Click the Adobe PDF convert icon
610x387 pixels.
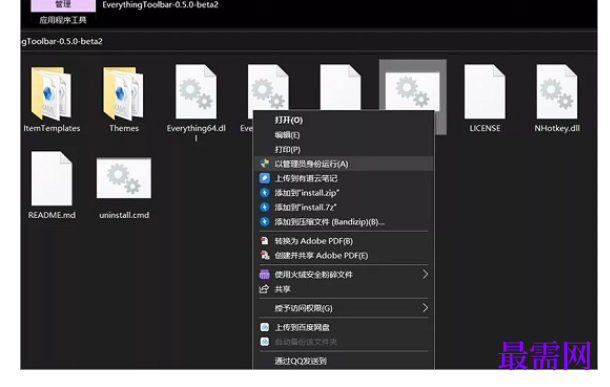click(x=265, y=241)
